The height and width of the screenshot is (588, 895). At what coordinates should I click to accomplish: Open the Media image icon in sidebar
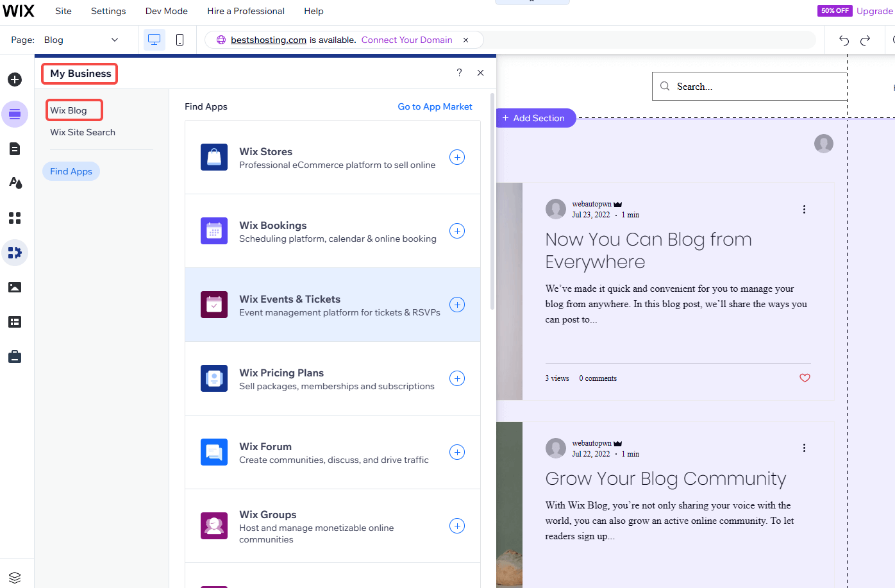[15, 287]
